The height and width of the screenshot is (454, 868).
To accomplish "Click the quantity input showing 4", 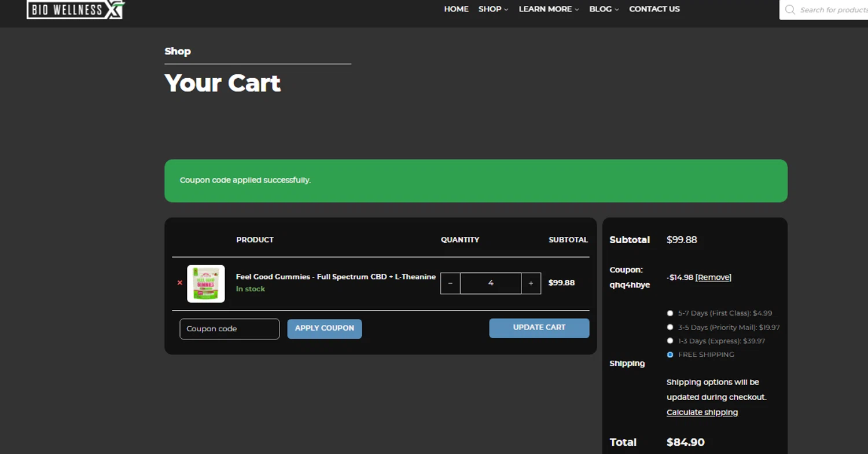I will tap(491, 283).
